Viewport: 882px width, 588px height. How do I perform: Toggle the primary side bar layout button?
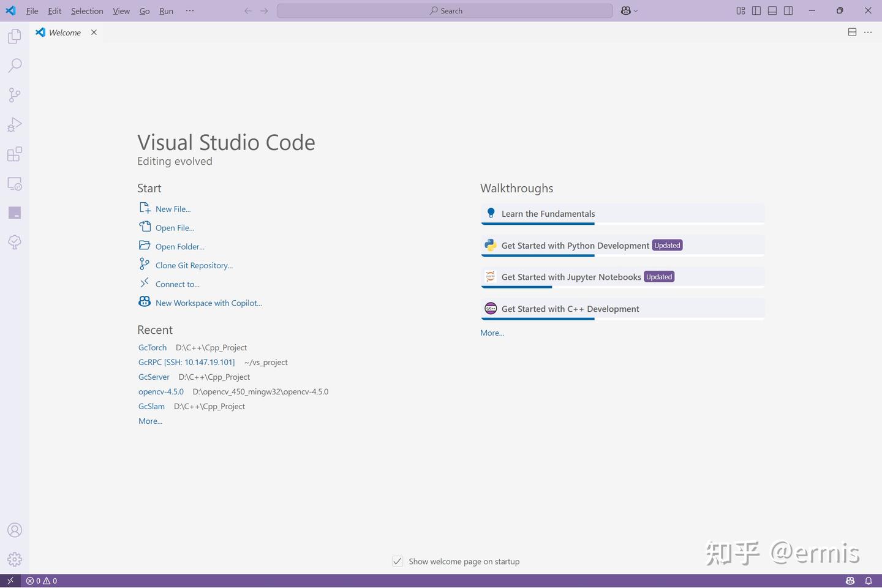tap(756, 10)
